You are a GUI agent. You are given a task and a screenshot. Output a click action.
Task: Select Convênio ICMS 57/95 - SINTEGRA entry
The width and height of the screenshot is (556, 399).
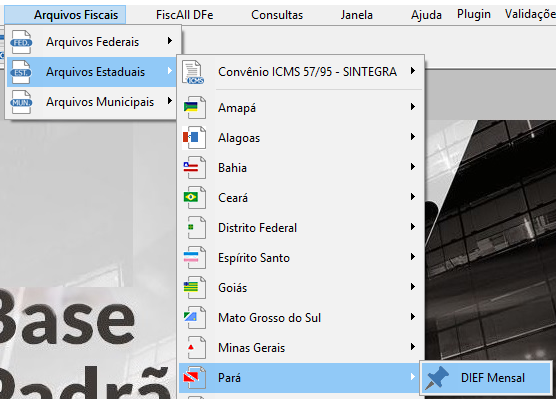pos(301,72)
